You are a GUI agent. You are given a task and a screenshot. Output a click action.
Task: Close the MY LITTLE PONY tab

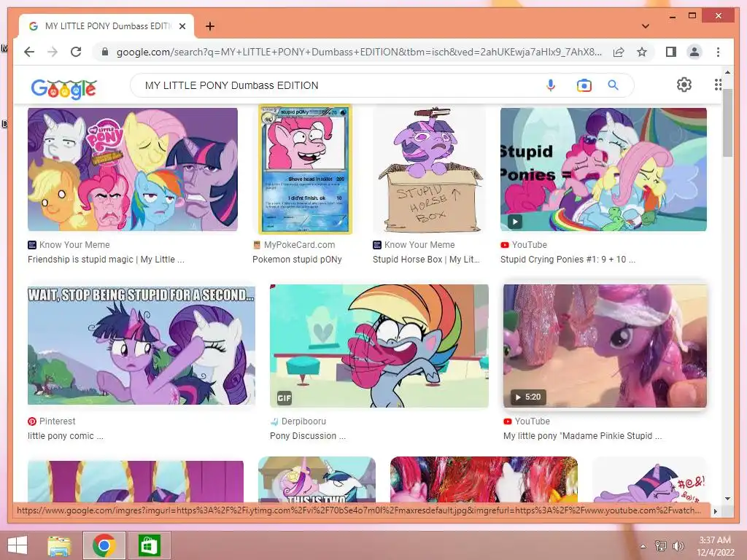[182, 26]
